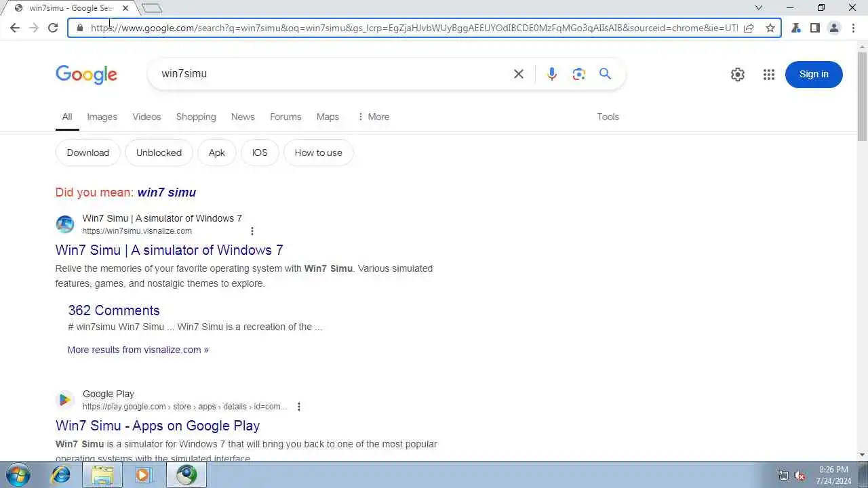Clear the search box with X icon
Screen dimensions: 868x488
[x=519, y=74]
